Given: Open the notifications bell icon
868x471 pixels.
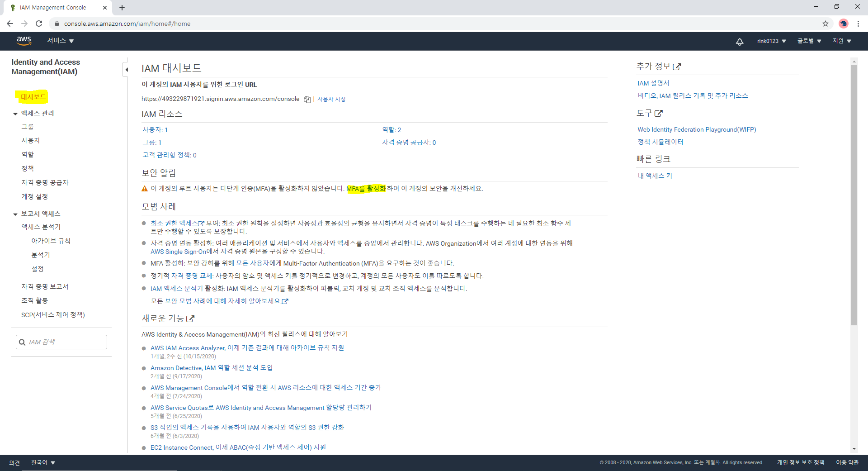Looking at the screenshot, I should tap(740, 42).
